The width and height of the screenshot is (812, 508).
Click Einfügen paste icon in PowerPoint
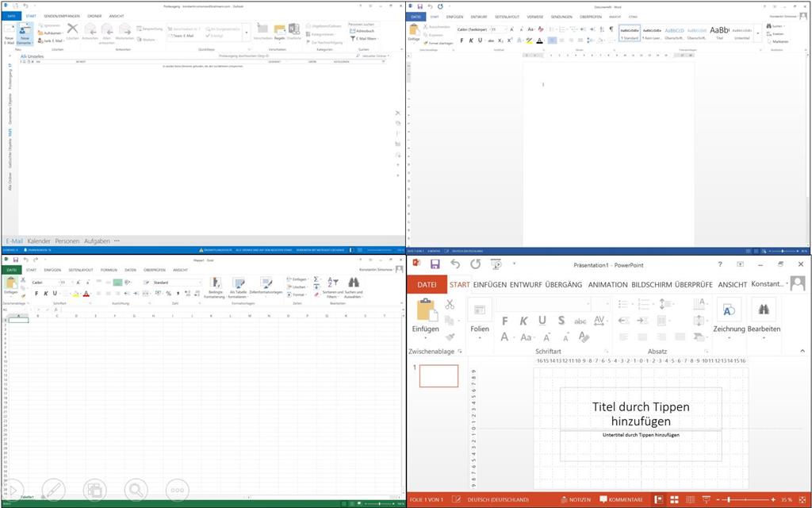coord(426,310)
